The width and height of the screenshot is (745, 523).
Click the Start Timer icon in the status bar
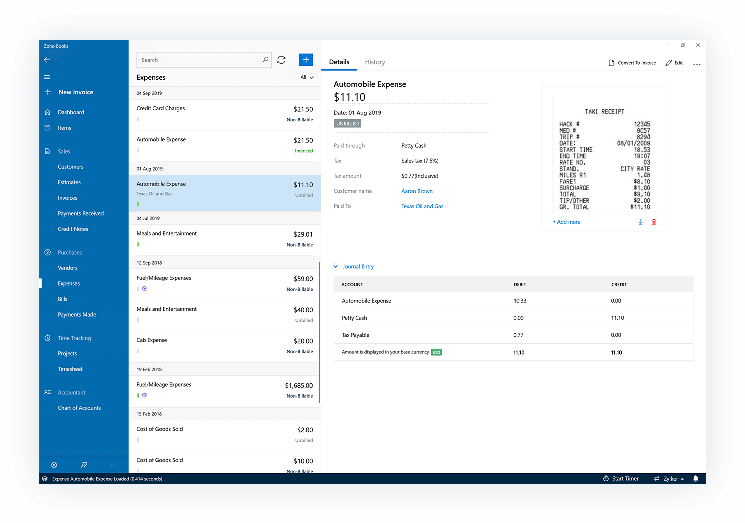tap(605, 479)
